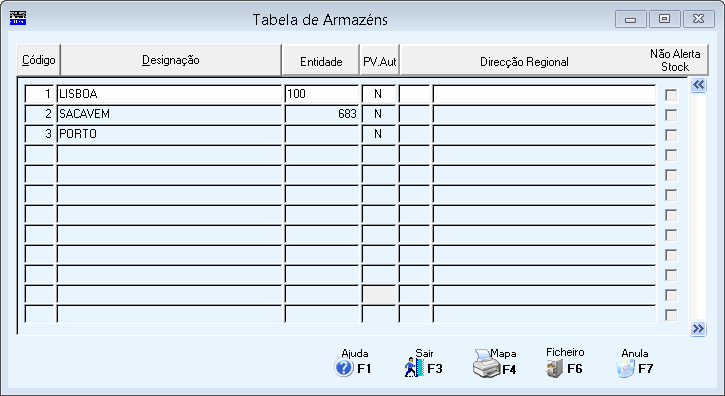Click the Sair F3 exit icon

click(x=414, y=367)
